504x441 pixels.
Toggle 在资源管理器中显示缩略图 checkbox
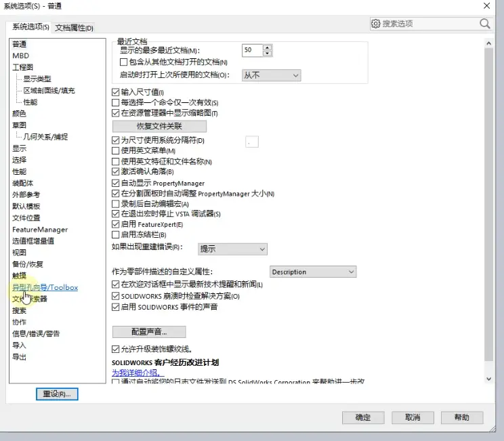[x=115, y=113]
